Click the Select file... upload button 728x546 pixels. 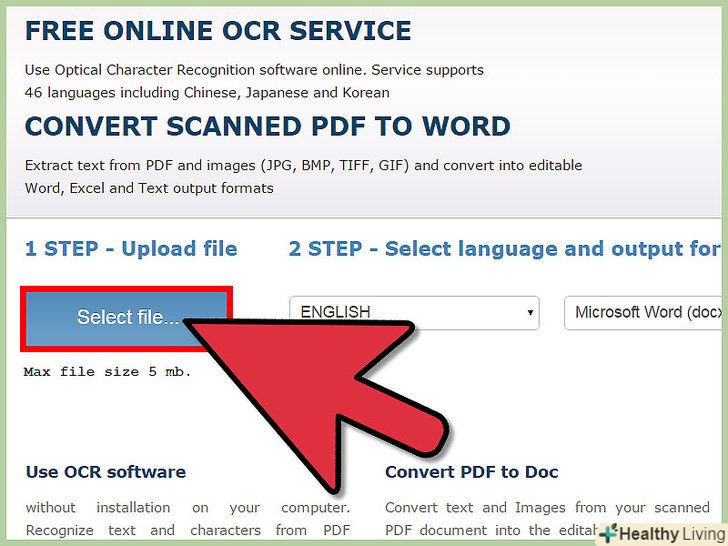126,318
